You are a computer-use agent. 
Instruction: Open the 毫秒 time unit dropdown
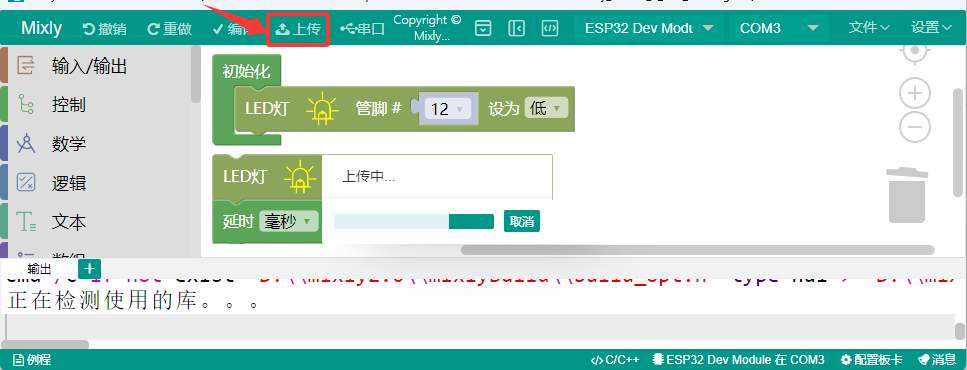289,221
